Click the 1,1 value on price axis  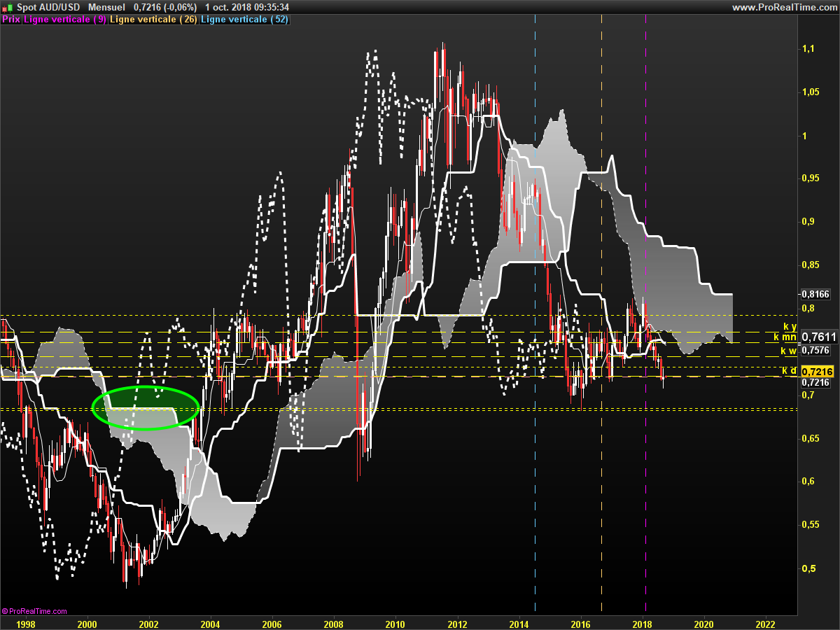pos(808,48)
